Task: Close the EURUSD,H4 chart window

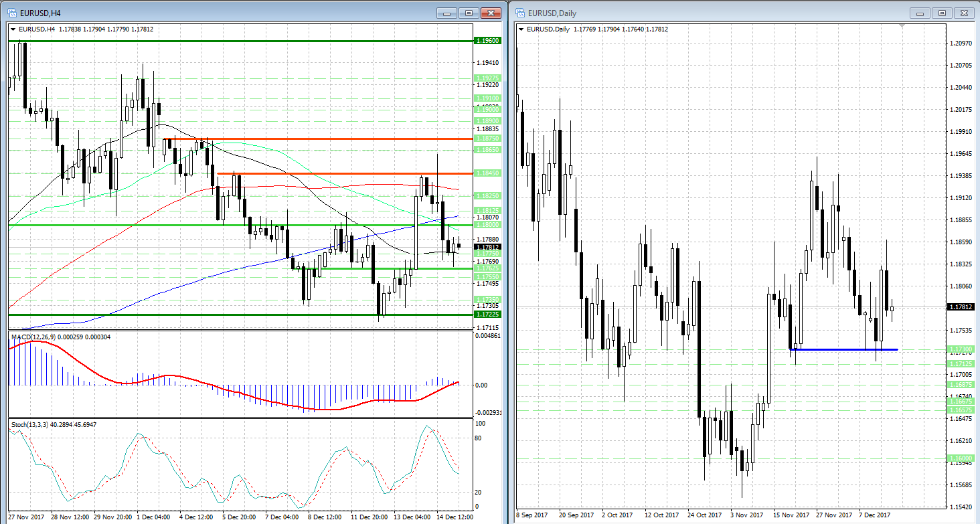Action: (x=492, y=13)
